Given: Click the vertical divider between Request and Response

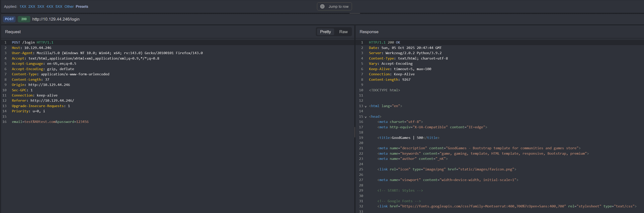Looking at the screenshot, I should 355,132.
